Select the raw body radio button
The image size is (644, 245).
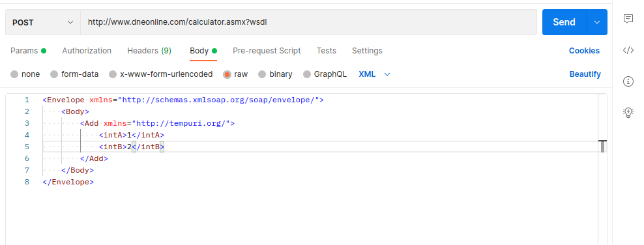pyautogui.click(x=227, y=74)
